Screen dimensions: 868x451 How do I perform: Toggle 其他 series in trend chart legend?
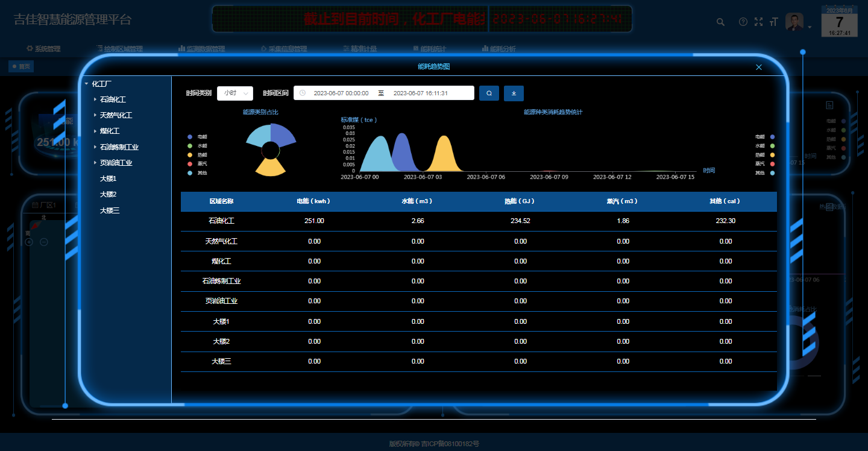(x=764, y=173)
